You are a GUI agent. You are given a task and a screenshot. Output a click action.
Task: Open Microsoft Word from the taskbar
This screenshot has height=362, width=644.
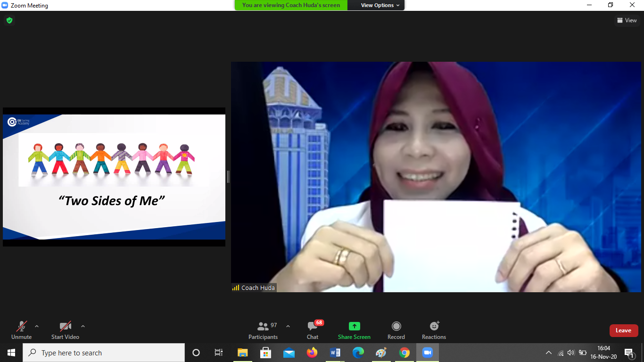(335, 353)
